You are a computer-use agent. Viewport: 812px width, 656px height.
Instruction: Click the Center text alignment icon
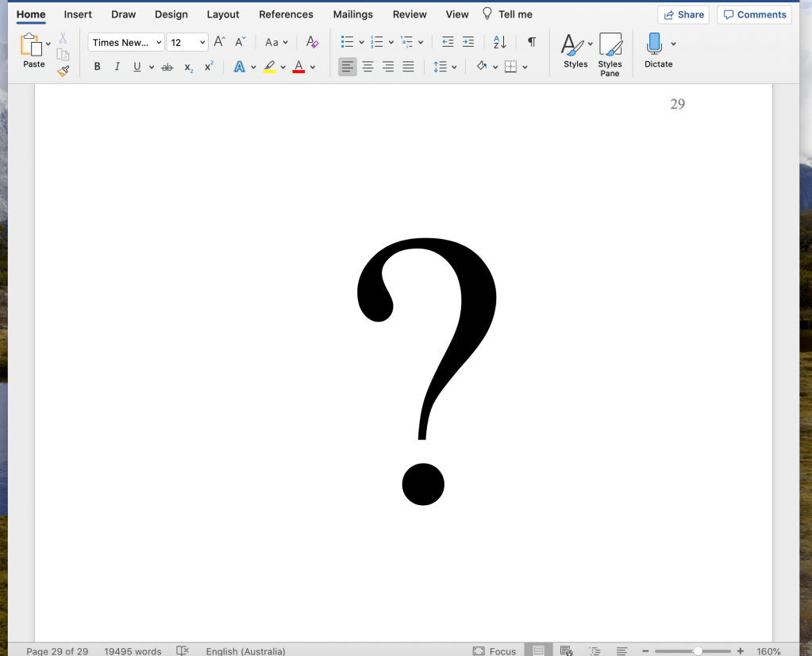pos(368,68)
